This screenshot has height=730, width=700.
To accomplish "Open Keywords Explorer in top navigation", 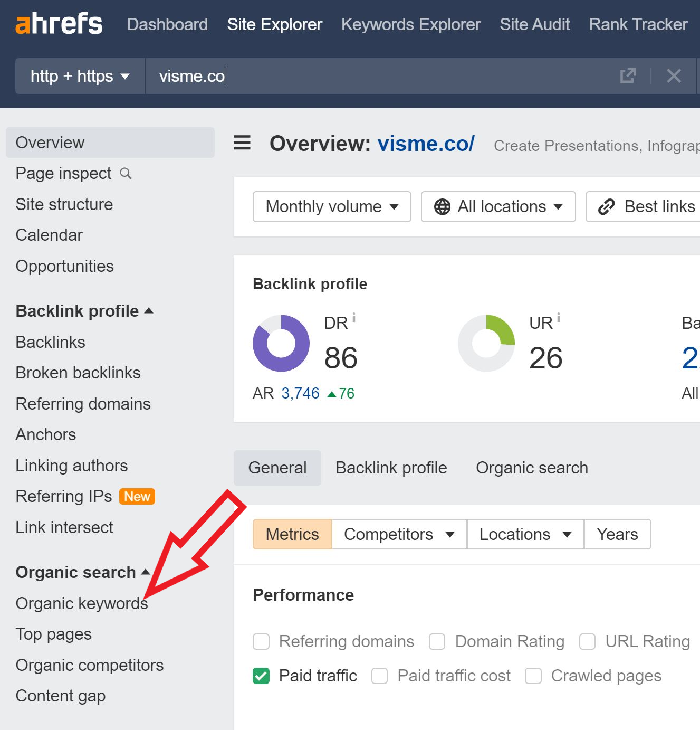I will pyautogui.click(x=411, y=24).
